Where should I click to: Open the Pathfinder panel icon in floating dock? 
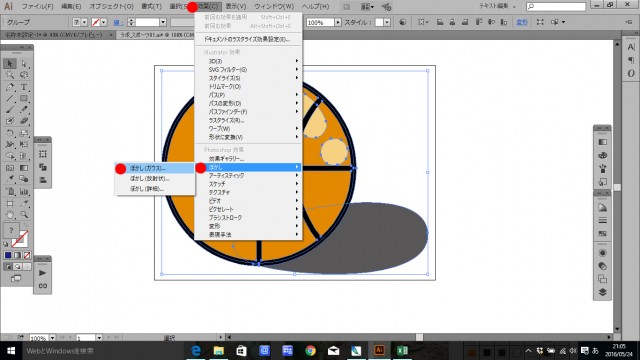42,167
